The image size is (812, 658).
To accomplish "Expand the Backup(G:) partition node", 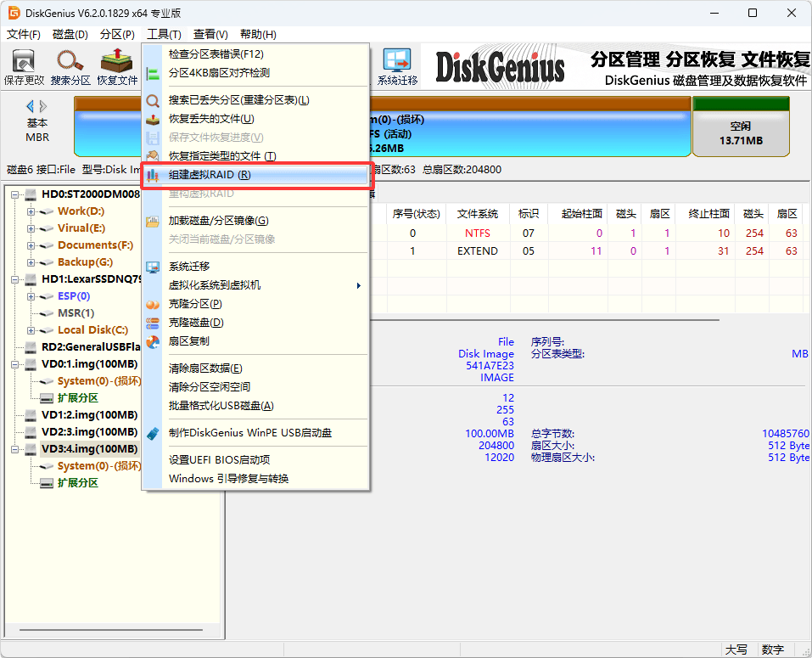I will (x=31, y=262).
